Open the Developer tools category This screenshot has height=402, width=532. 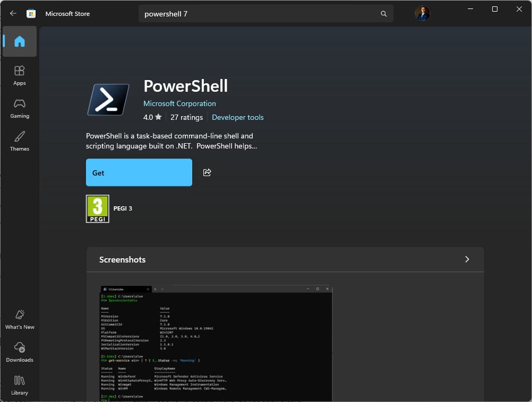(237, 117)
